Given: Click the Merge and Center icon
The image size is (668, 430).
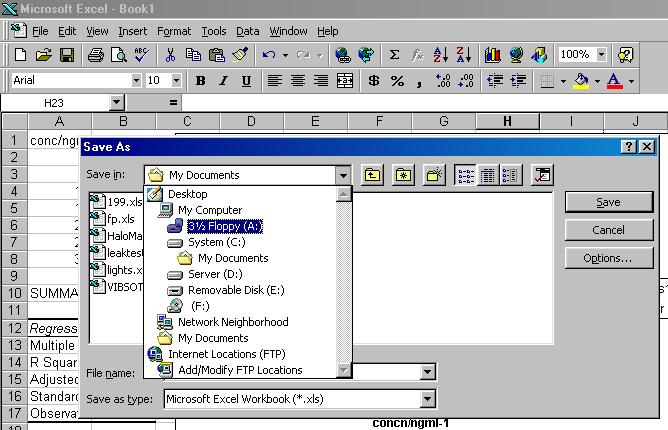Looking at the screenshot, I should click(345, 81).
